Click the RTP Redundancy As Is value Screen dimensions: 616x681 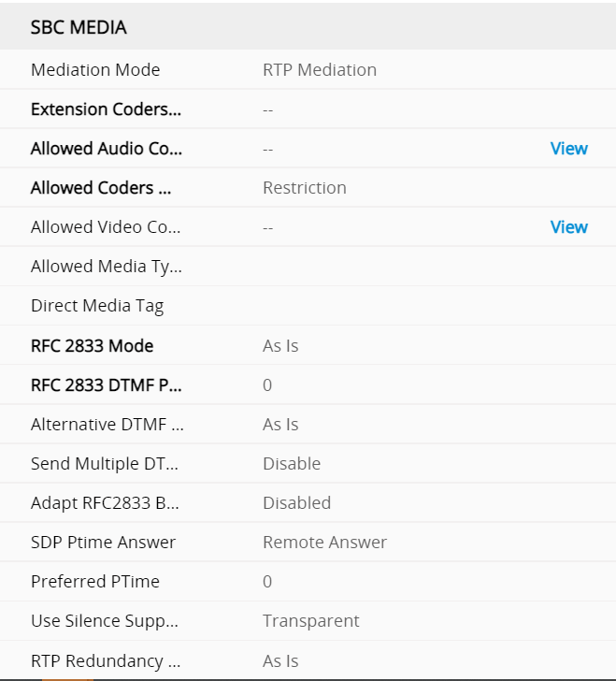(x=280, y=660)
